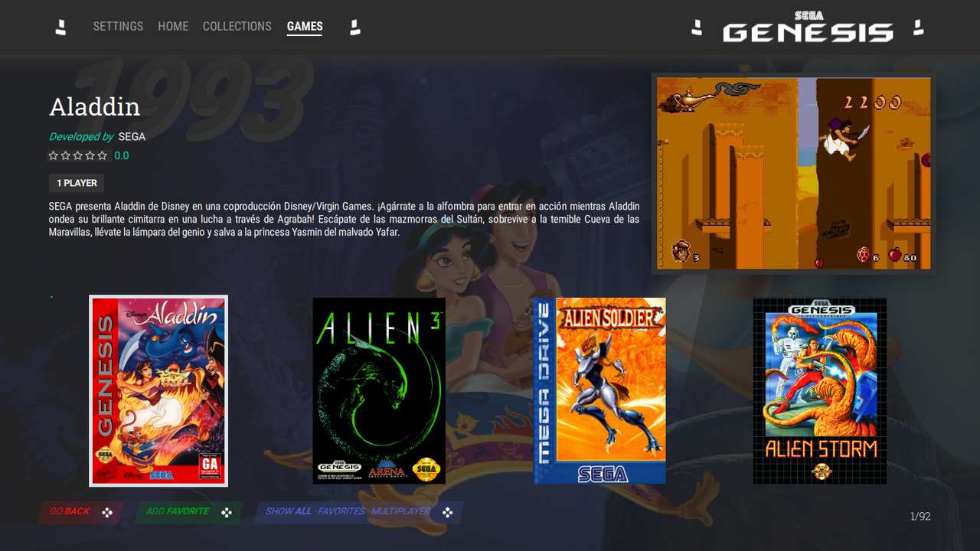
Task: Click the gamepad icon left of SETTINGS
Action: click(x=61, y=26)
